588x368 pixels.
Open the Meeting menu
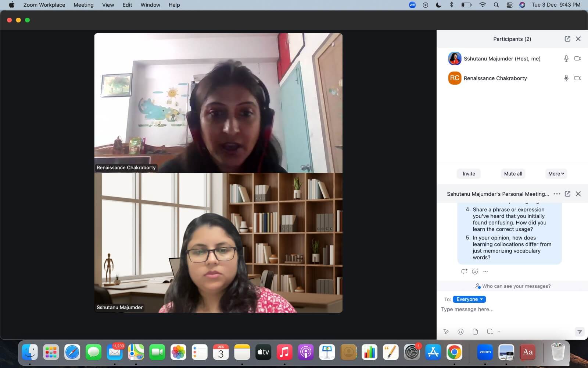point(83,5)
